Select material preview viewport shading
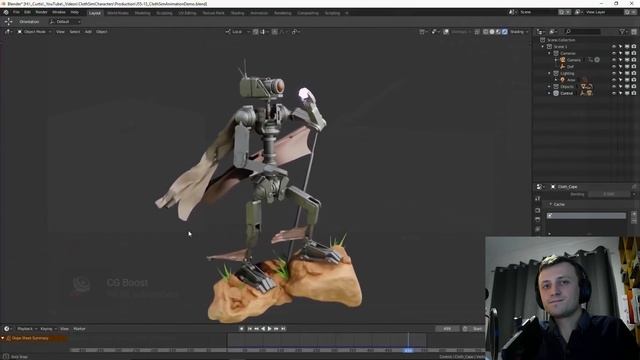Image resolution: width=640 pixels, height=360 pixels. [498, 31]
